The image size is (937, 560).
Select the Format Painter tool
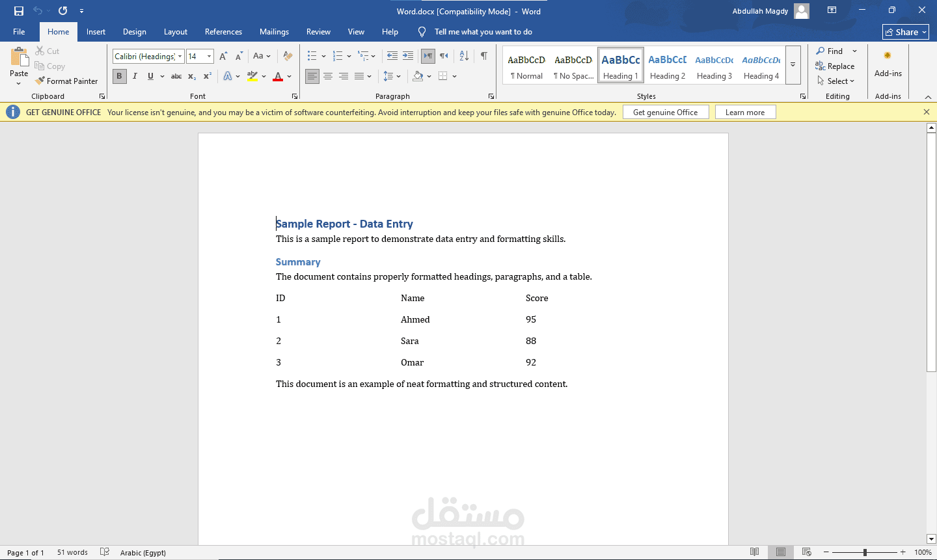click(66, 81)
